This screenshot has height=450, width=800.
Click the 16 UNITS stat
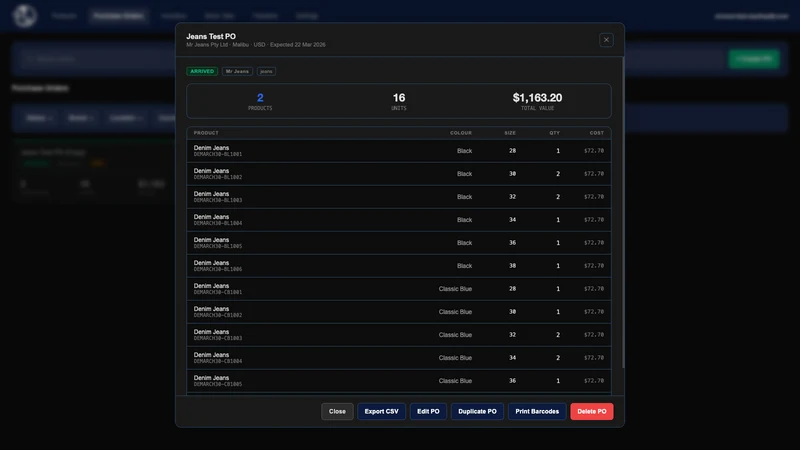point(399,101)
